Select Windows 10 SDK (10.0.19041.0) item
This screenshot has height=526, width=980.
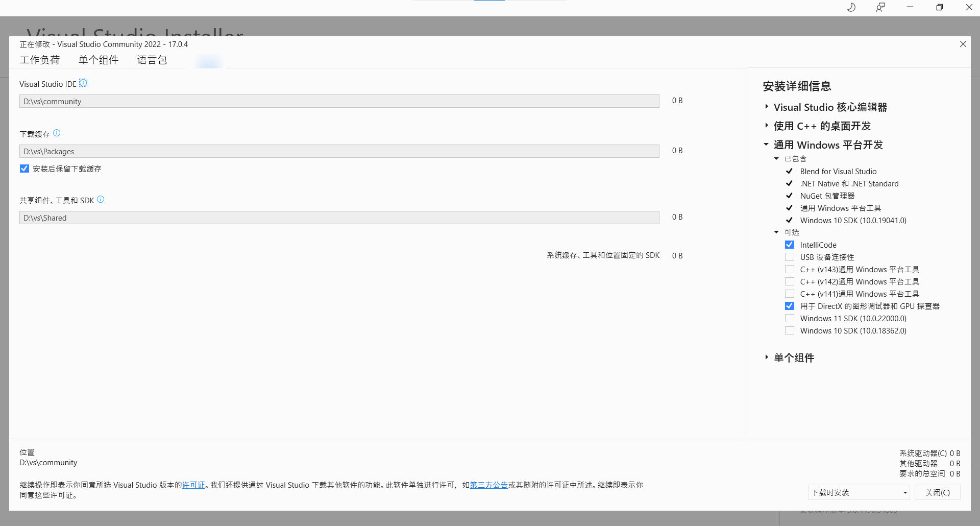click(x=853, y=220)
